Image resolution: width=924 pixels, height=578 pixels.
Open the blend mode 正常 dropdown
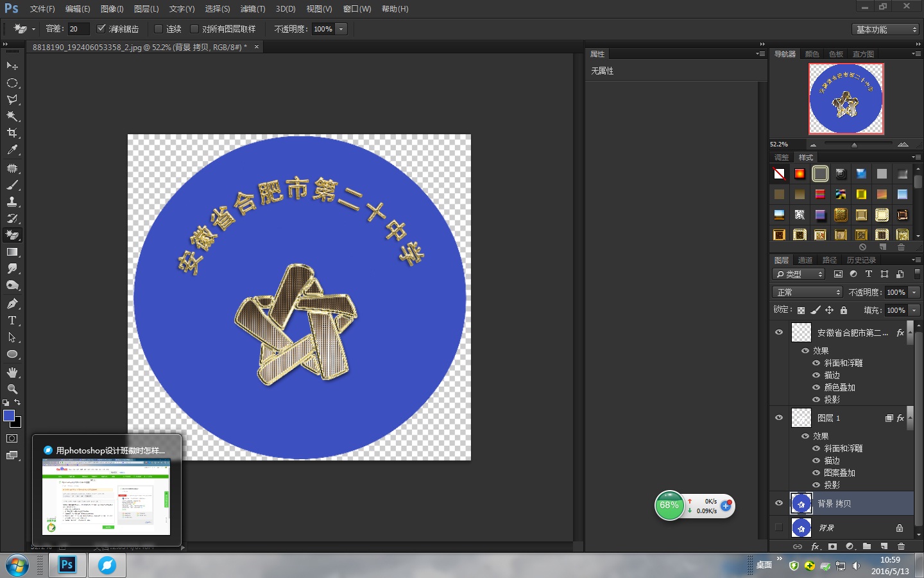click(x=807, y=292)
